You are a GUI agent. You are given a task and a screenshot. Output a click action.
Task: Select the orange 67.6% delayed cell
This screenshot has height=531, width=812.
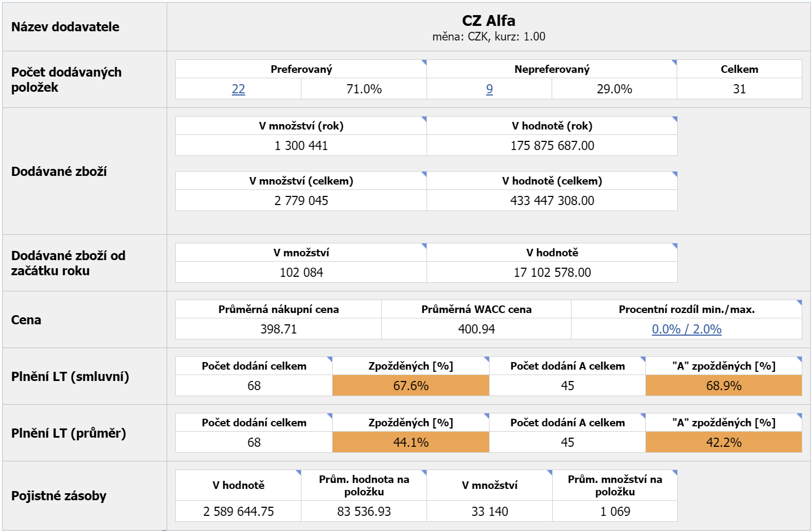[x=410, y=386]
